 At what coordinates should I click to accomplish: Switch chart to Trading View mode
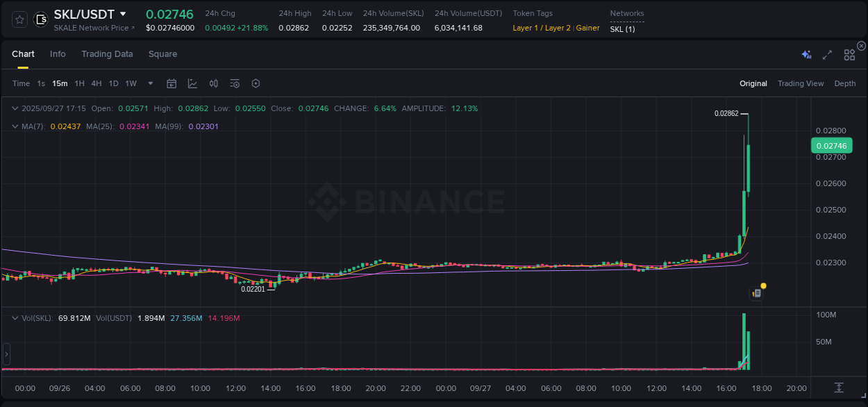point(801,83)
